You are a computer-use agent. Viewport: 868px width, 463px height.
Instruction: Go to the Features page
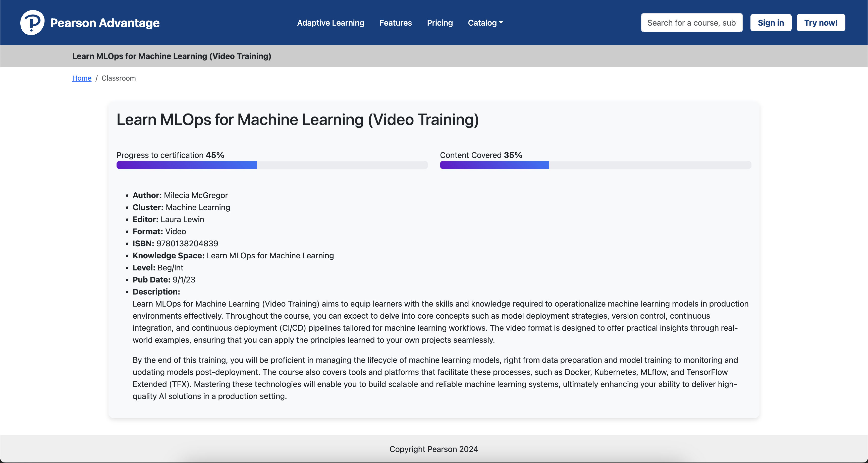pos(395,23)
